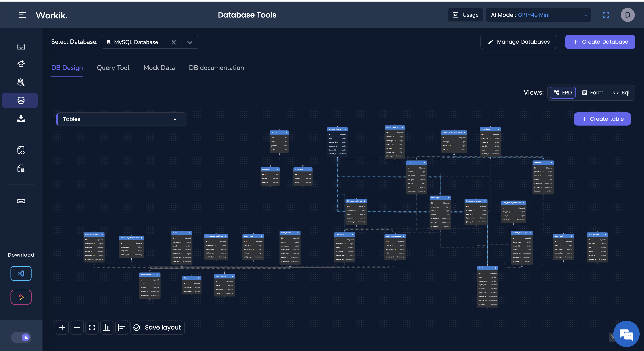The width and height of the screenshot is (644, 351).
Task: Open the link icon in sidebar
Action: click(21, 201)
